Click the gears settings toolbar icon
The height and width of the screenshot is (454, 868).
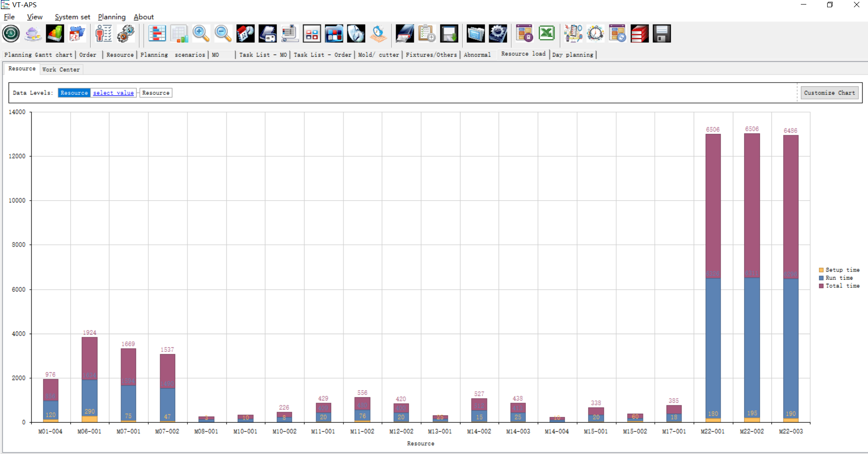[x=126, y=34]
